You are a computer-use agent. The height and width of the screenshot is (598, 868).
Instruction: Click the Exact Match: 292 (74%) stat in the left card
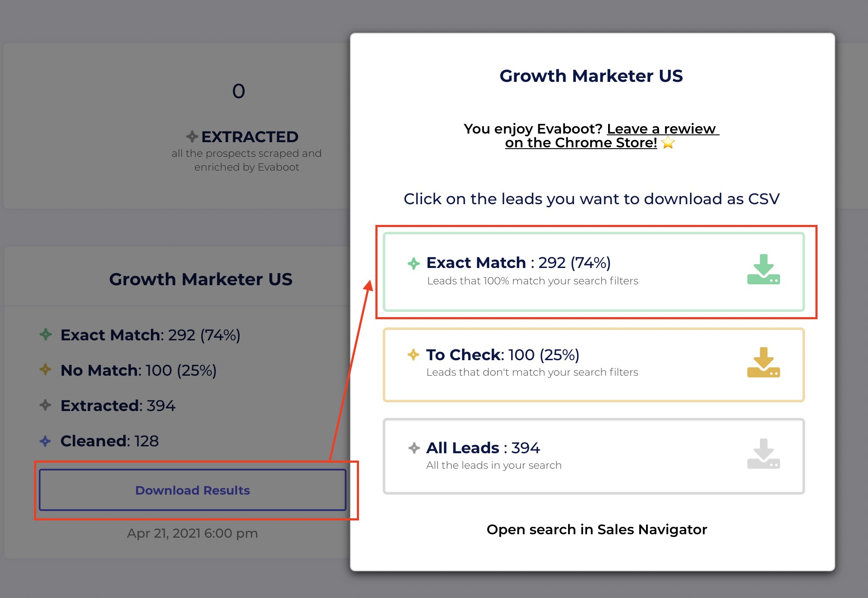pyautogui.click(x=150, y=335)
